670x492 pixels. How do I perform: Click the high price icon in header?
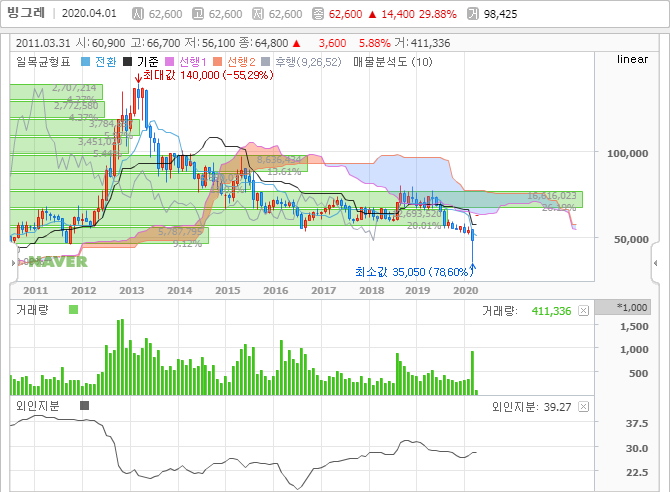198,14
